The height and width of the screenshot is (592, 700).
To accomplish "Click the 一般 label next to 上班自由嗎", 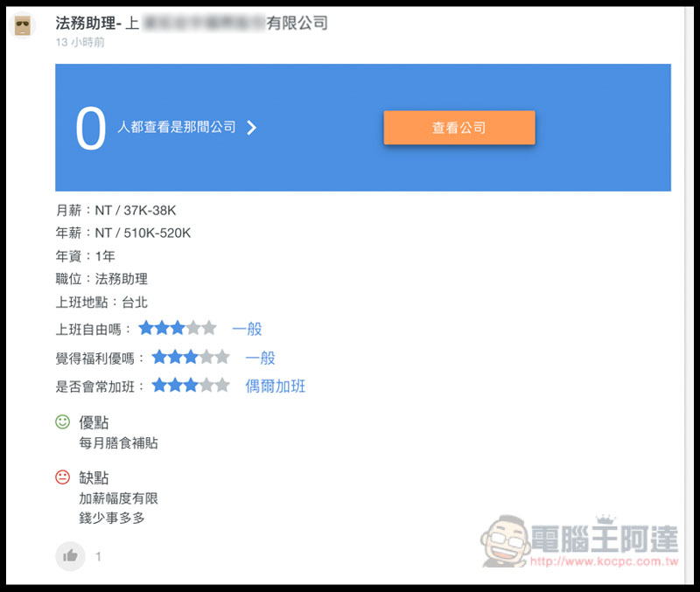I will 247,329.
